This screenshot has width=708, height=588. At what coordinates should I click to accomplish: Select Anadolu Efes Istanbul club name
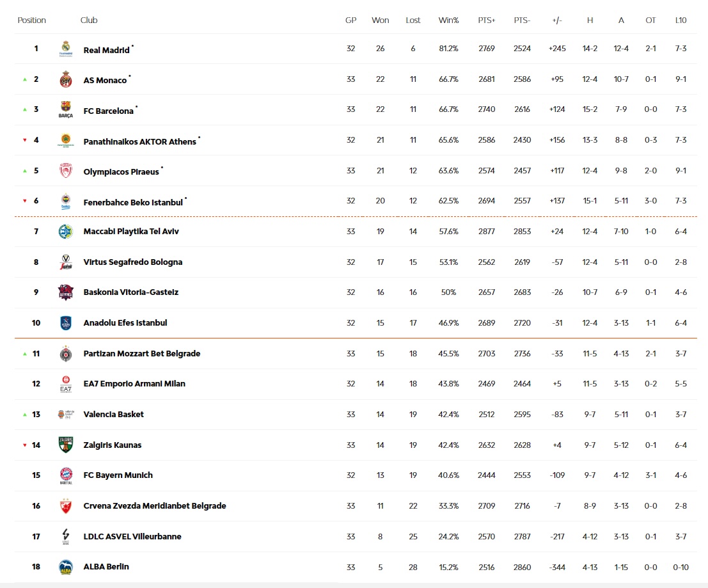(x=125, y=323)
